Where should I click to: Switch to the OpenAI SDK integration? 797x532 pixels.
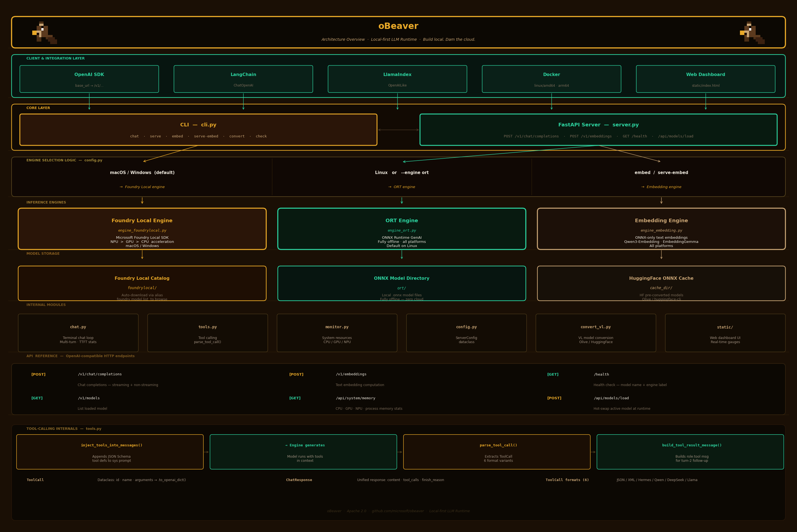[x=89, y=79]
